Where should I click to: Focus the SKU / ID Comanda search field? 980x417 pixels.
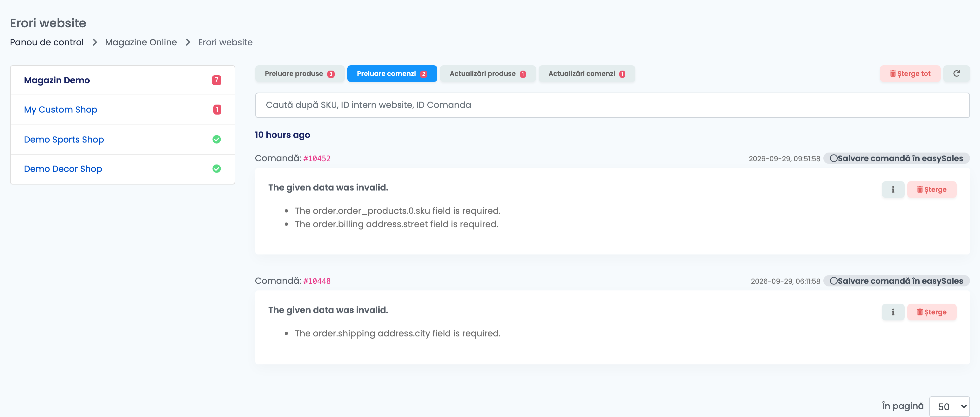coord(612,105)
